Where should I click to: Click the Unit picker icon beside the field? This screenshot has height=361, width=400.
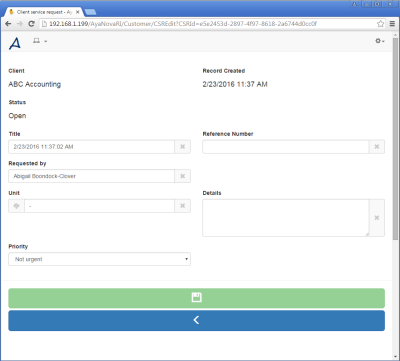click(16, 206)
